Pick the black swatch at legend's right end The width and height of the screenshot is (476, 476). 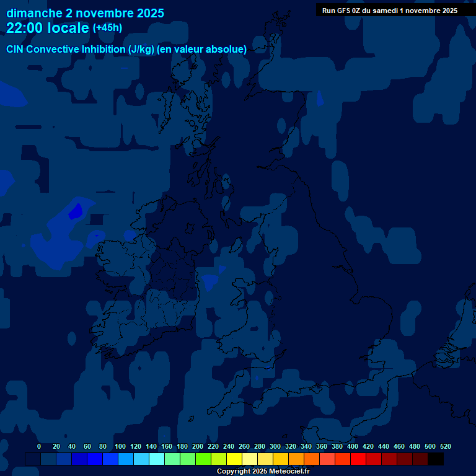436,459
